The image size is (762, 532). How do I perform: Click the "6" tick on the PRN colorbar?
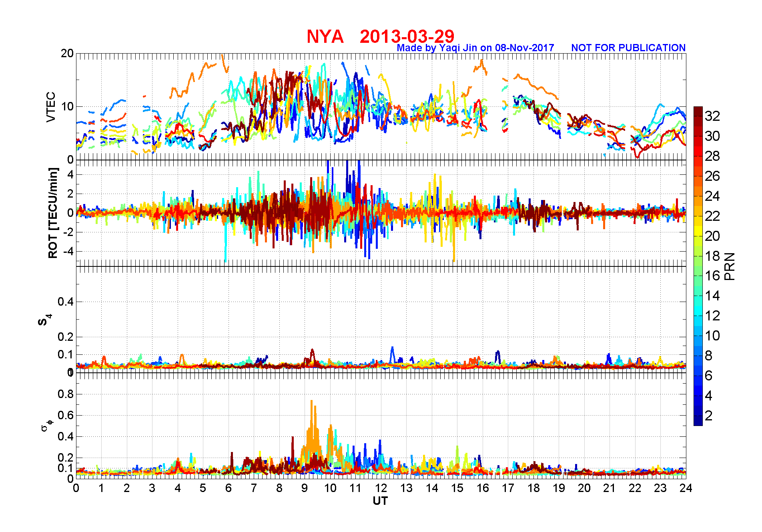point(709,376)
